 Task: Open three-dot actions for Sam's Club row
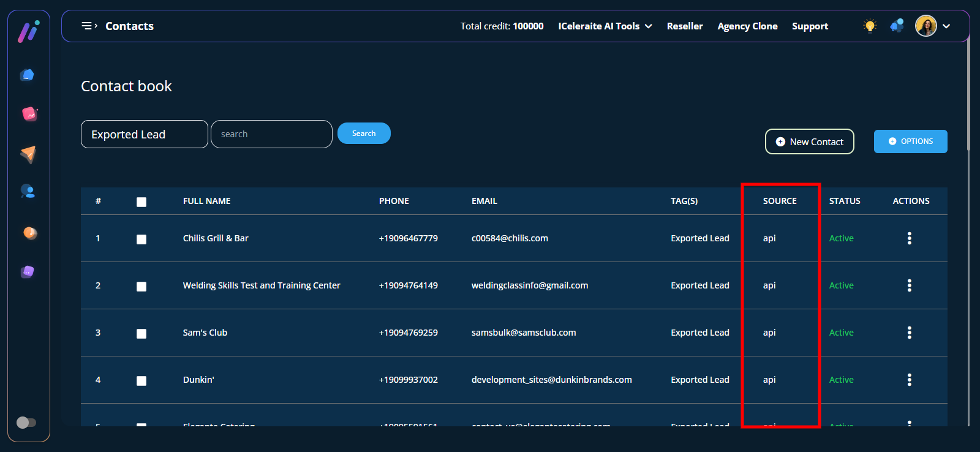click(x=909, y=333)
